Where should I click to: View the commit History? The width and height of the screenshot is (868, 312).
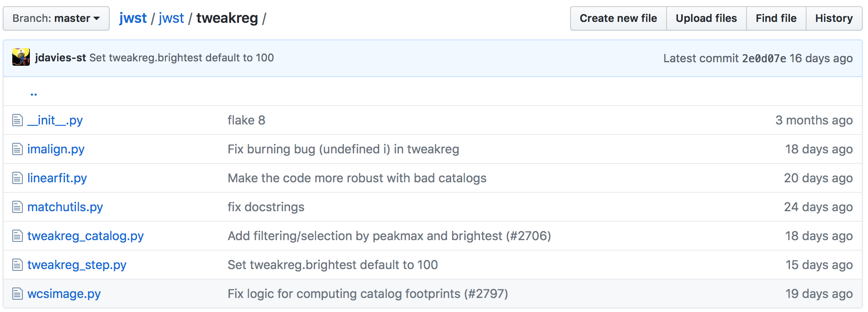point(833,18)
